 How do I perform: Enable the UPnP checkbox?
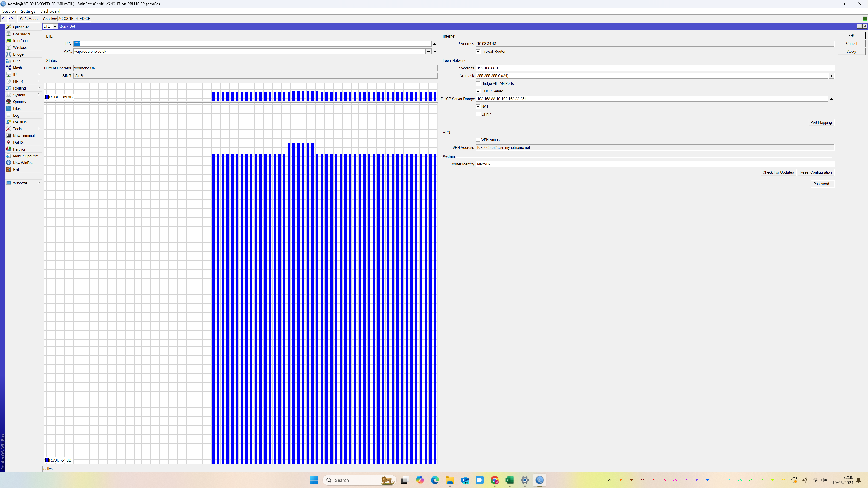[478, 114]
